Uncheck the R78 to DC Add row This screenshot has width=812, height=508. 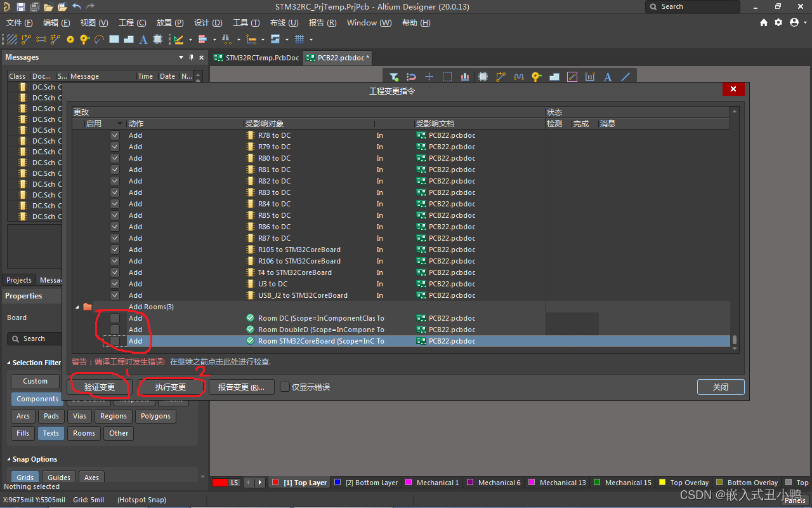(115, 135)
